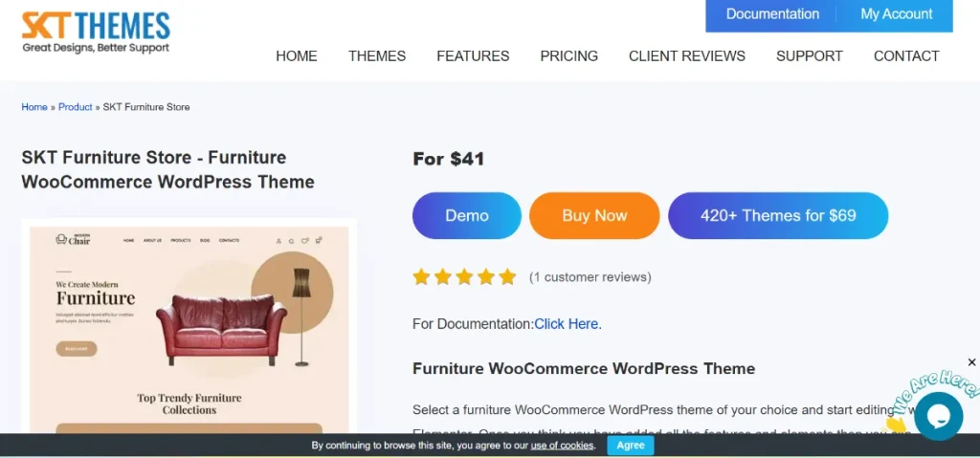Agree to the cookie notice
The width and height of the screenshot is (980, 458).
click(631, 446)
